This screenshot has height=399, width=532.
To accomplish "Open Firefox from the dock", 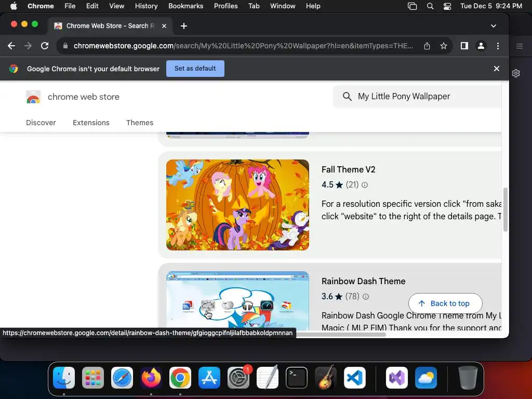I will (x=151, y=378).
